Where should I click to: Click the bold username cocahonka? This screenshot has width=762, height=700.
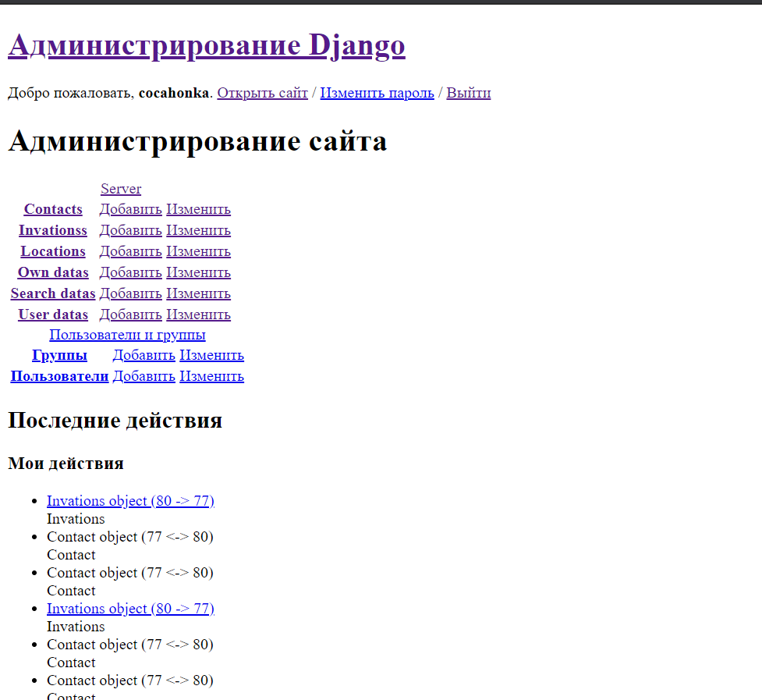pyautogui.click(x=174, y=93)
